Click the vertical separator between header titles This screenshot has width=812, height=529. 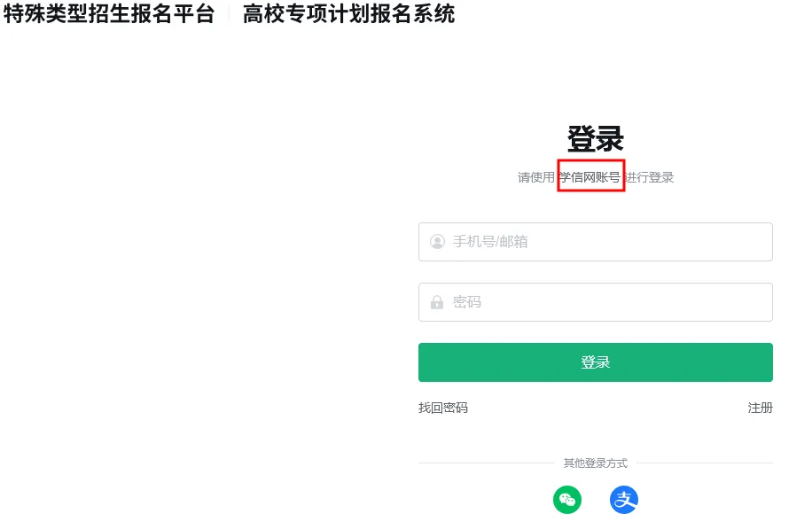229,14
